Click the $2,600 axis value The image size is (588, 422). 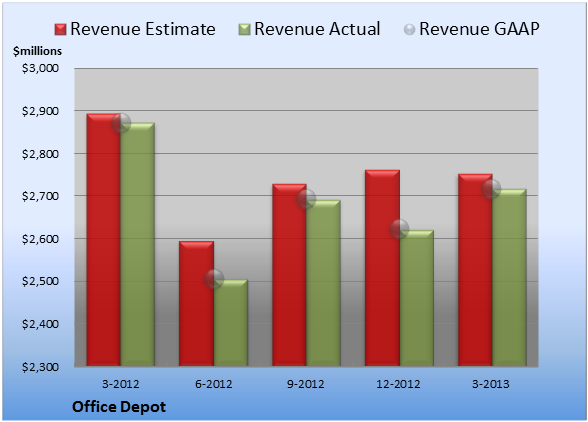[40, 239]
